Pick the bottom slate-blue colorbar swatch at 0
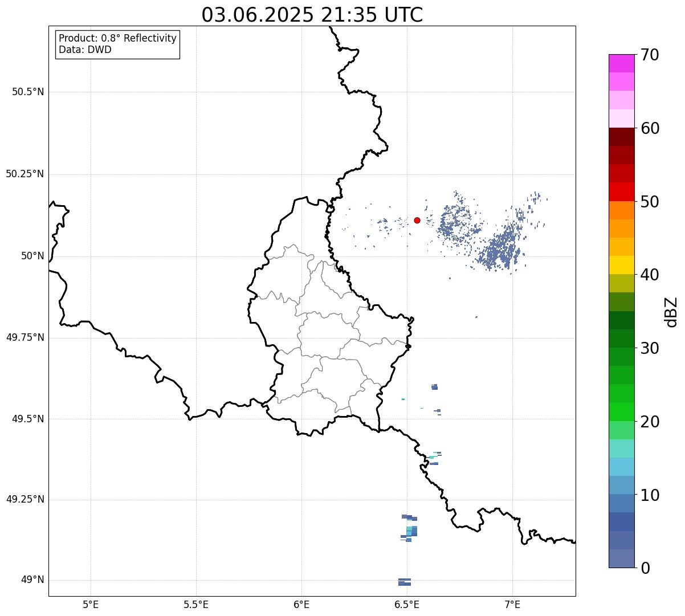 coord(621,558)
